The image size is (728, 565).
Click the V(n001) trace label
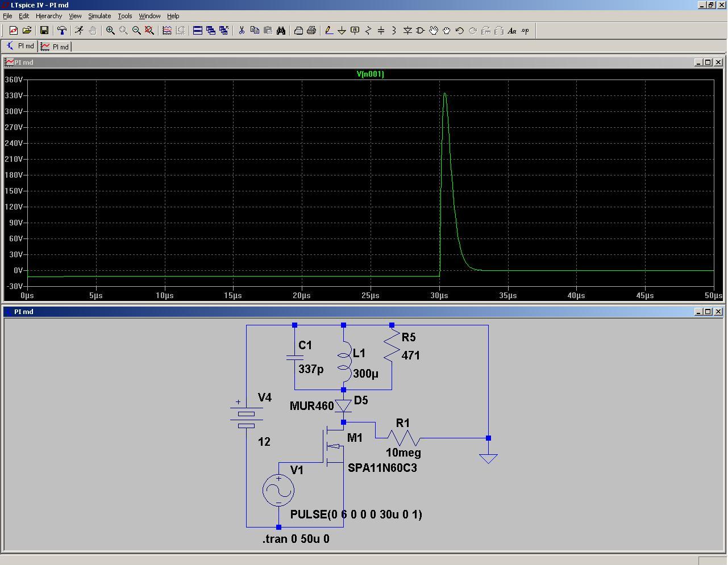tap(370, 74)
